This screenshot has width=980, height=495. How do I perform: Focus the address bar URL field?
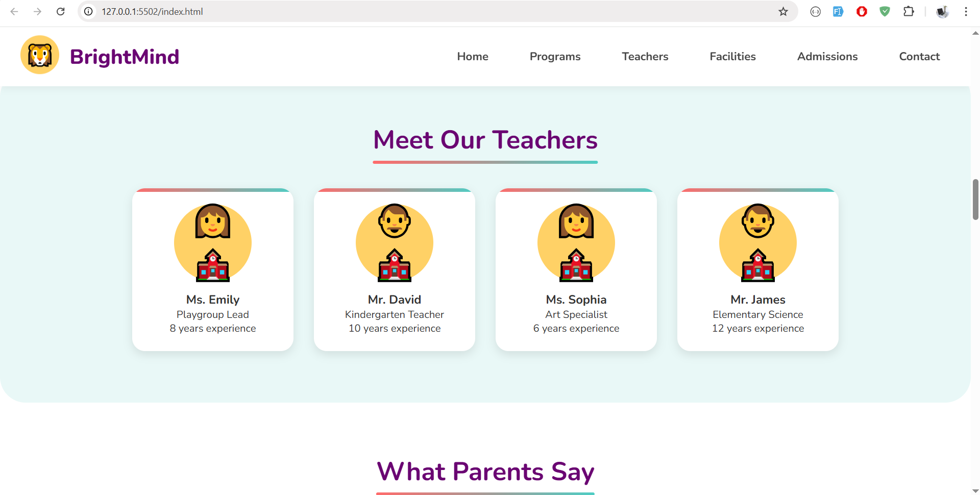tap(408, 12)
